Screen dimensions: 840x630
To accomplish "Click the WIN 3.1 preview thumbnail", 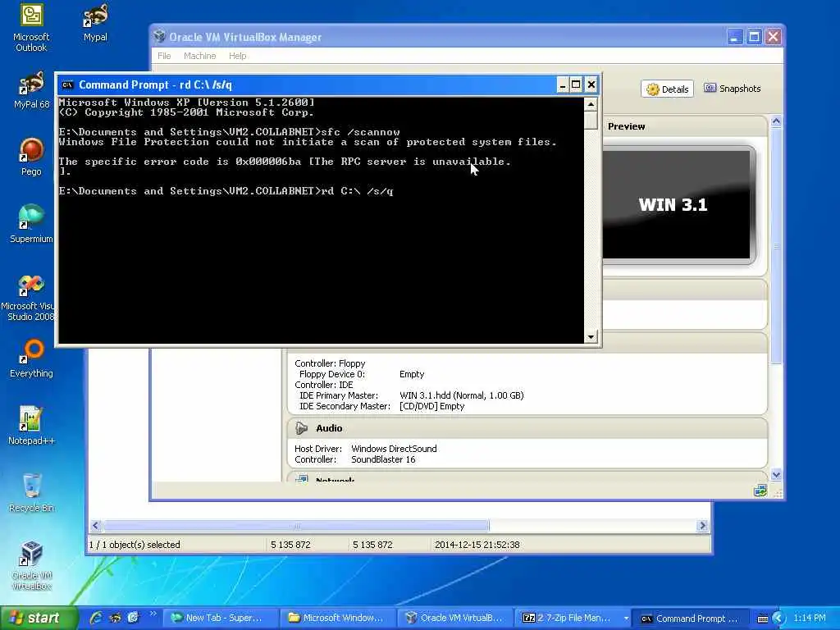I will point(678,204).
